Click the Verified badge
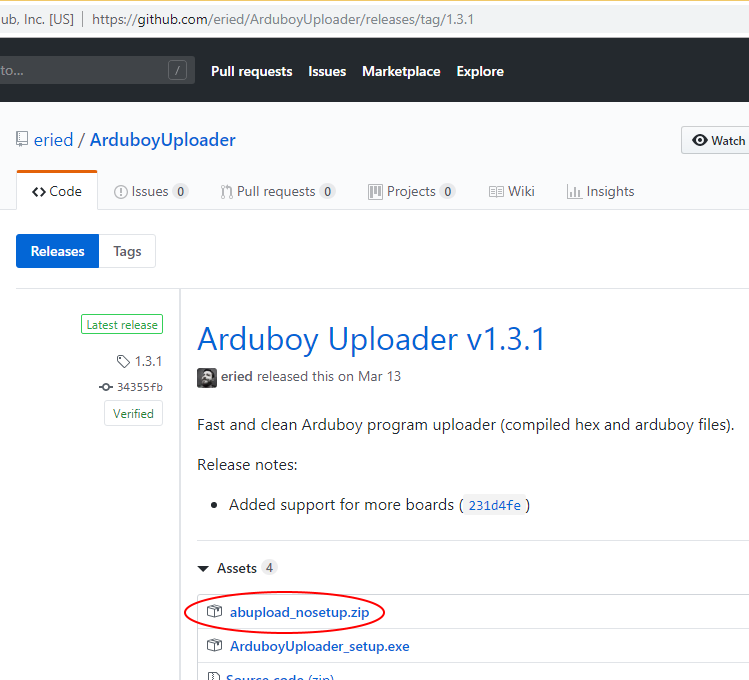 coord(133,414)
